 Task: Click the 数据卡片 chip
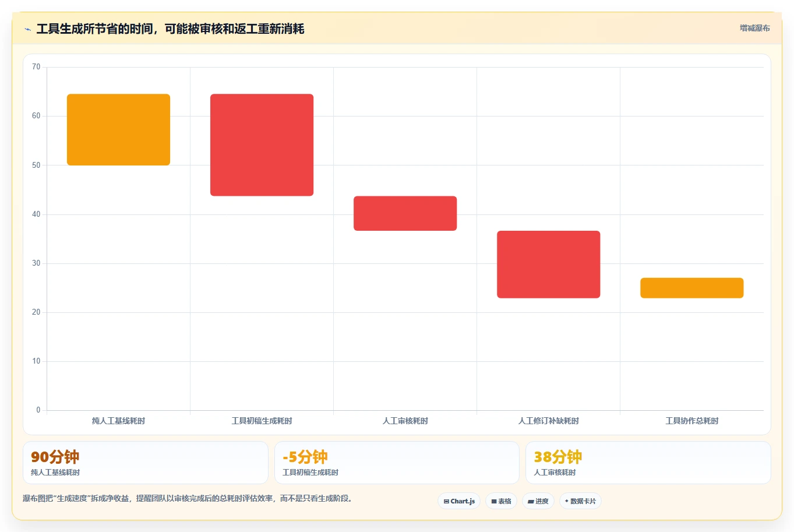[x=580, y=501]
